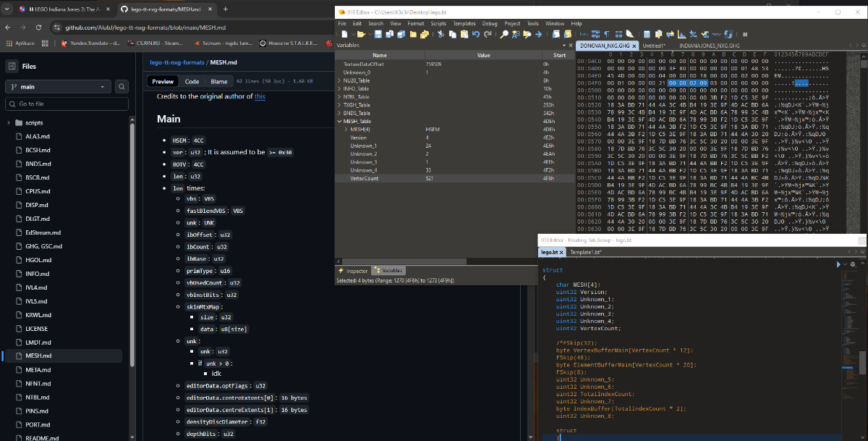Expand the NTBL_Table variable row
Image resolution: width=868 pixels, height=441 pixels.
(339, 96)
